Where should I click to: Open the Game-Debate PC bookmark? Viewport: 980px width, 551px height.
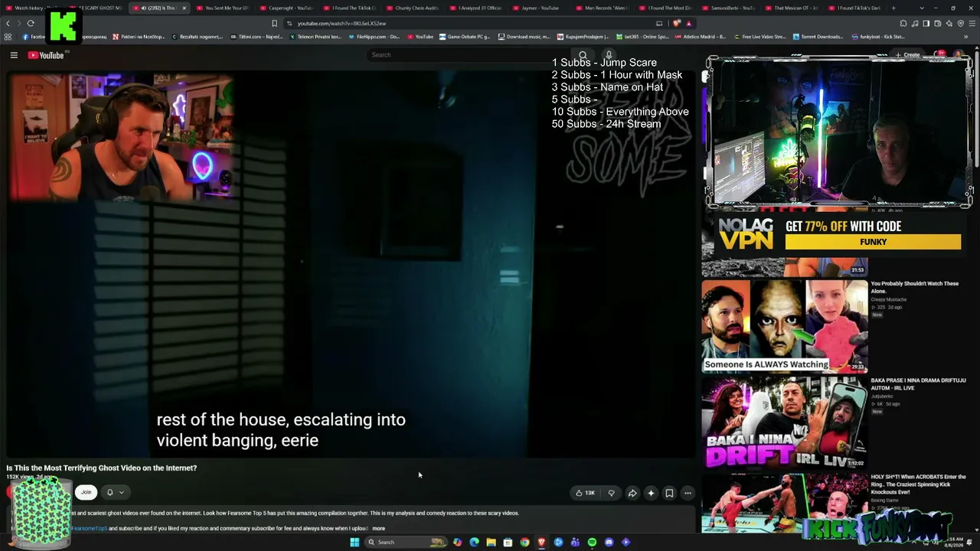[x=464, y=37]
